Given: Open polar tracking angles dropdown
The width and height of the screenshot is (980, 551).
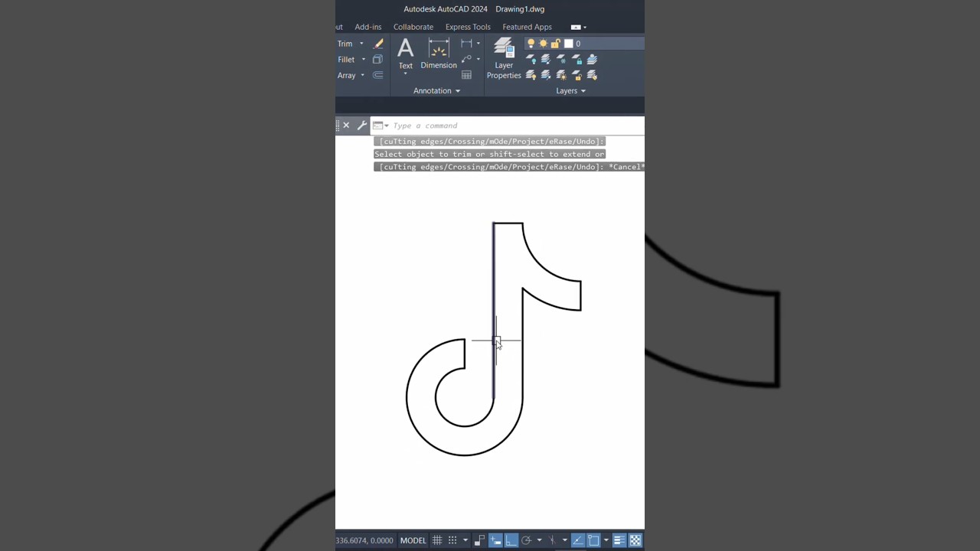Looking at the screenshot, I should (x=540, y=540).
